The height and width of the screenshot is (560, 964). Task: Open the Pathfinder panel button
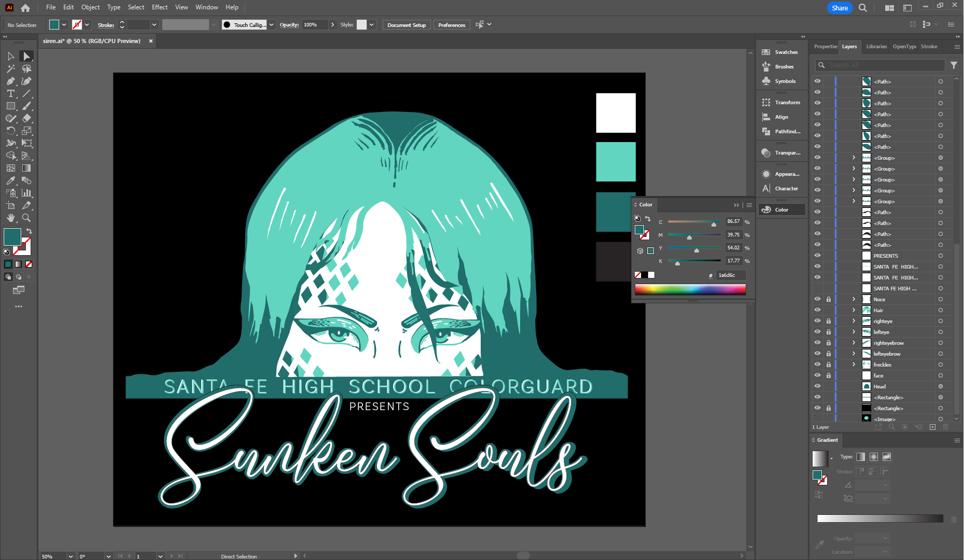[x=782, y=132]
